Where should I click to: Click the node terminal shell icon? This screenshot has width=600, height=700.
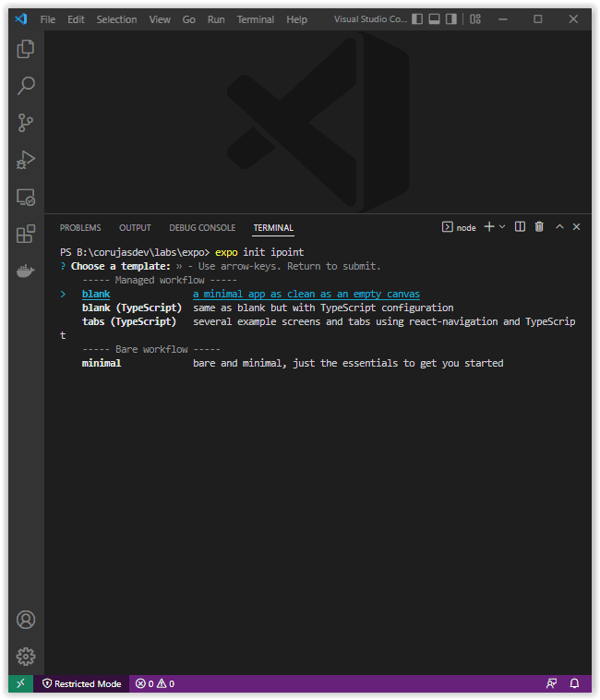click(x=447, y=227)
